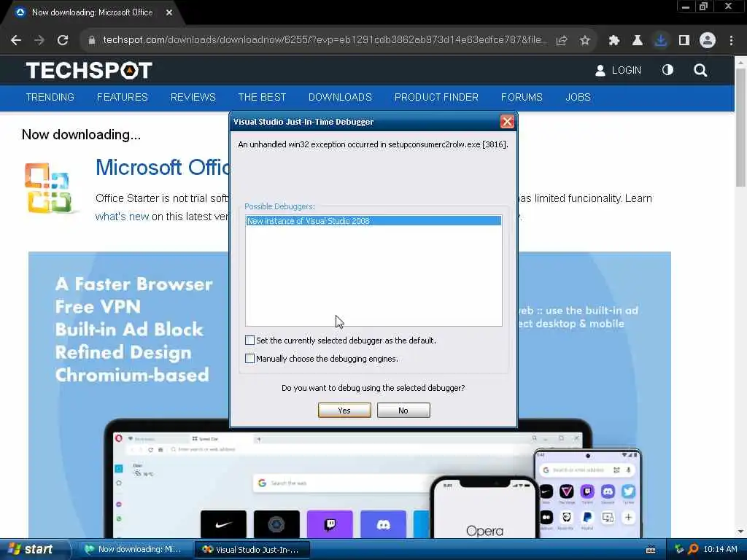Screen dimensions: 747x560
Task: Toggle TechSpot dark mode icon
Action: tap(668, 71)
